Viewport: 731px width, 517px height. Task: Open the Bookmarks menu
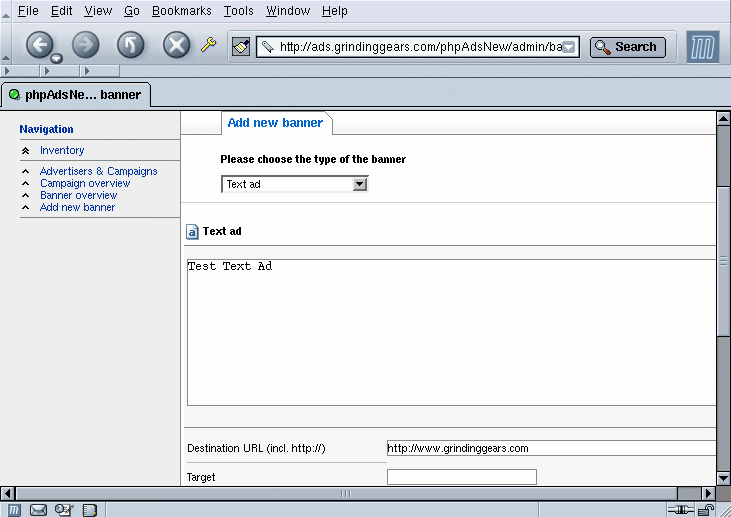181,11
